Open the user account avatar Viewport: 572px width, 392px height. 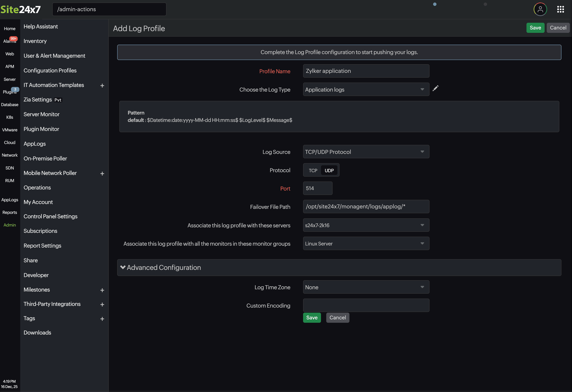click(540, 9)
